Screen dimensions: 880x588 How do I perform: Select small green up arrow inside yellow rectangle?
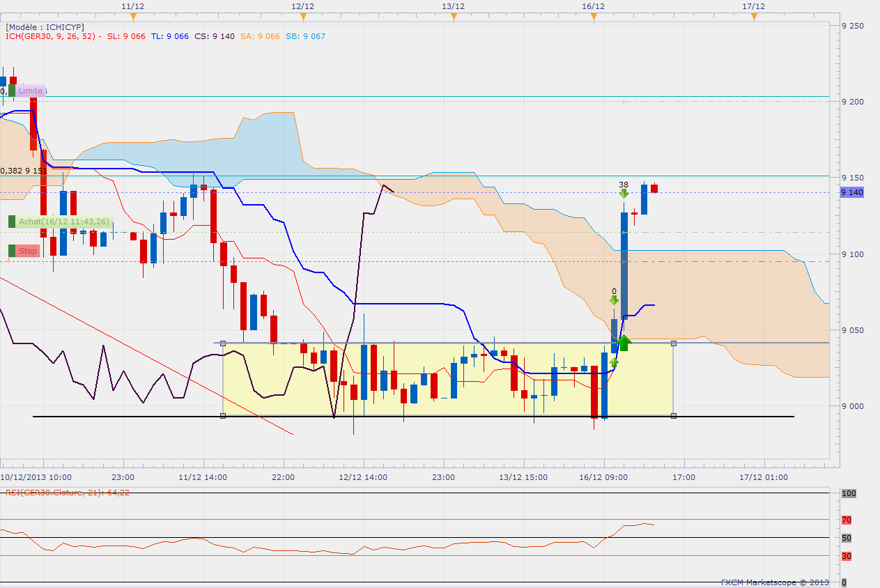[x=614, y=362]
